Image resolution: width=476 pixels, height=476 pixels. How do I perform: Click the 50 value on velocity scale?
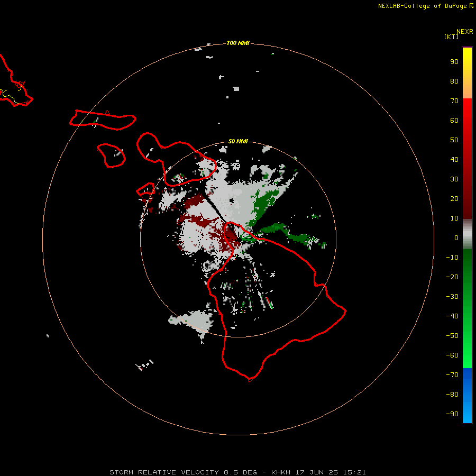coord(454,140)
